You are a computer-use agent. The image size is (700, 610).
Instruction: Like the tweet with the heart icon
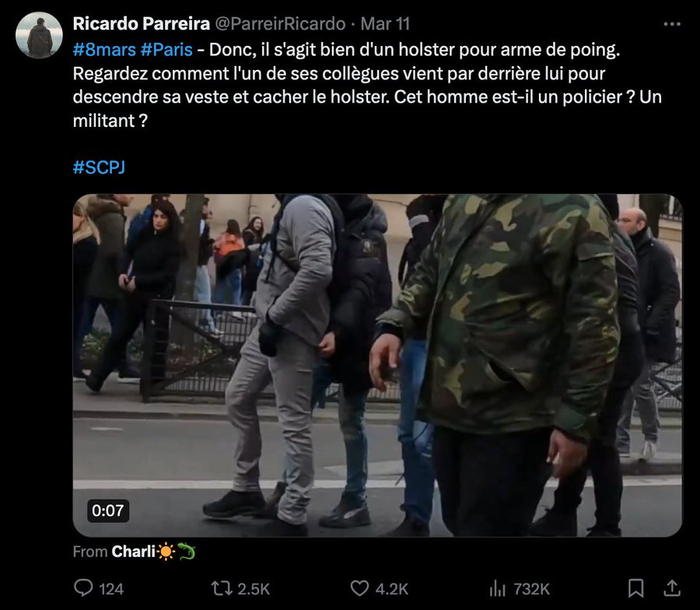[x=359, y=588]
